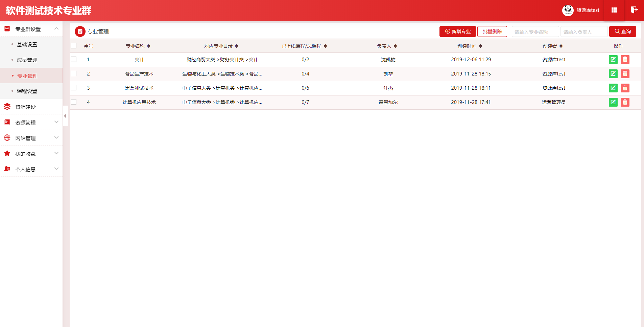This screenshot has height=327, width=644.
Task: Click the 我的收藏 star icon
Action: click(7, 153)
